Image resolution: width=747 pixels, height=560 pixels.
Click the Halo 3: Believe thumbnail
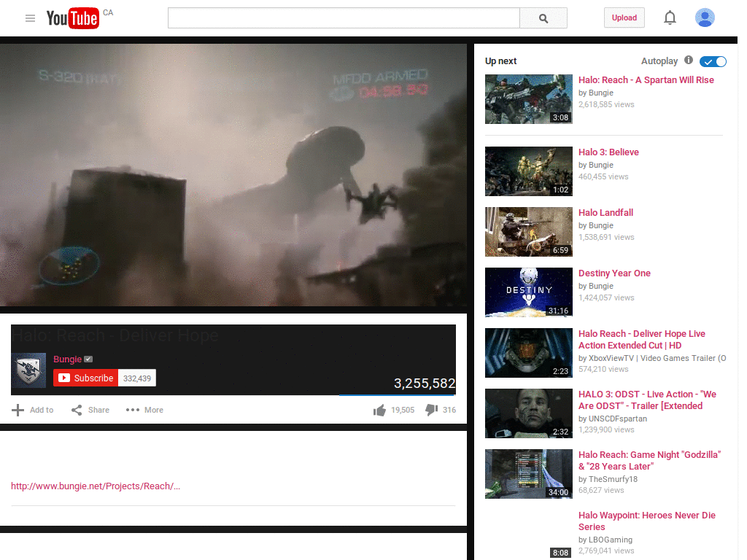pos(529,171)
